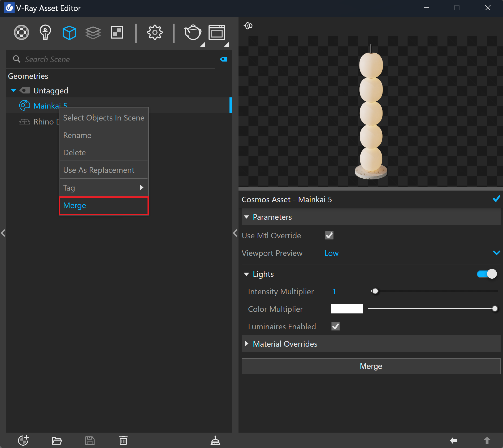
Task: Click the preview swatch icon above the thumbnail
Action: click(248, 26)
